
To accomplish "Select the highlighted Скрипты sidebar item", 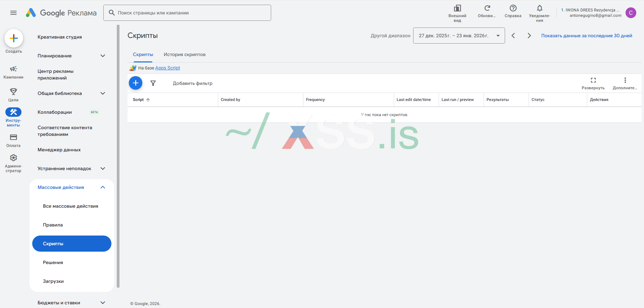I will tap(72, 244).
